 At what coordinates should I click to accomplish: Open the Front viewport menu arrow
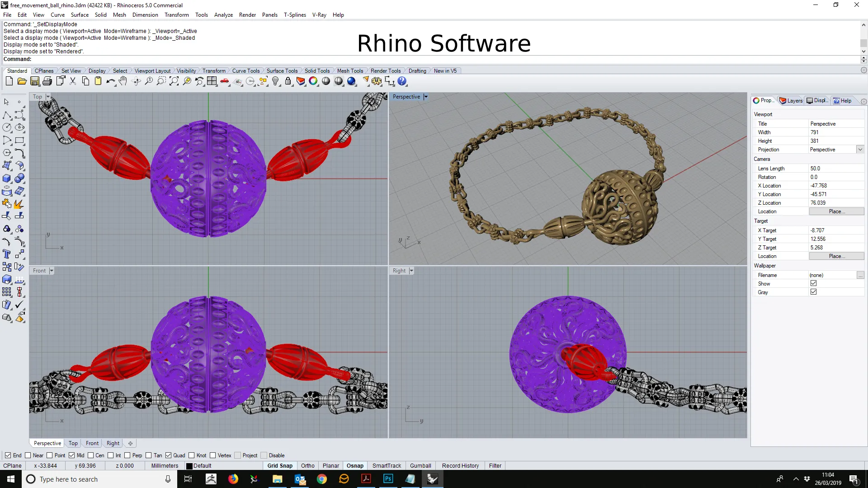tap(52, 271)
